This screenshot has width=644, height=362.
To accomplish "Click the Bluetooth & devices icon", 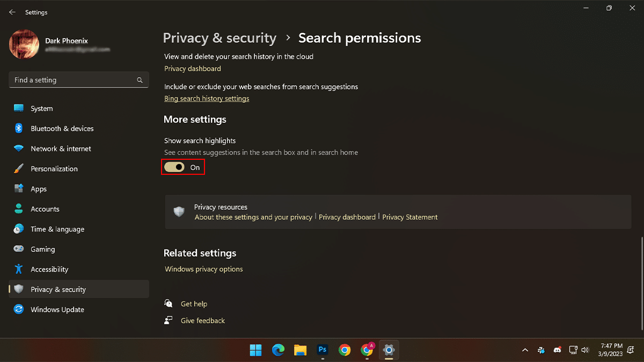I will pyautogui.click(x=19, y=129).
